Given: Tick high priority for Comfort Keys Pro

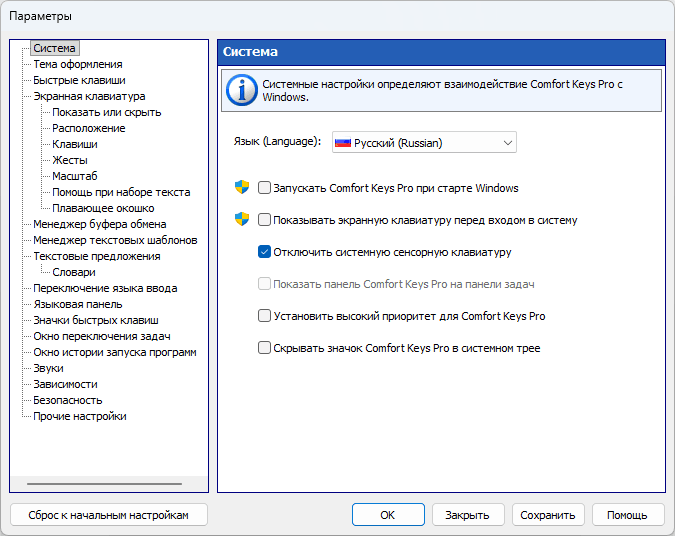Looking at the screenshot, I should point(264,316).
